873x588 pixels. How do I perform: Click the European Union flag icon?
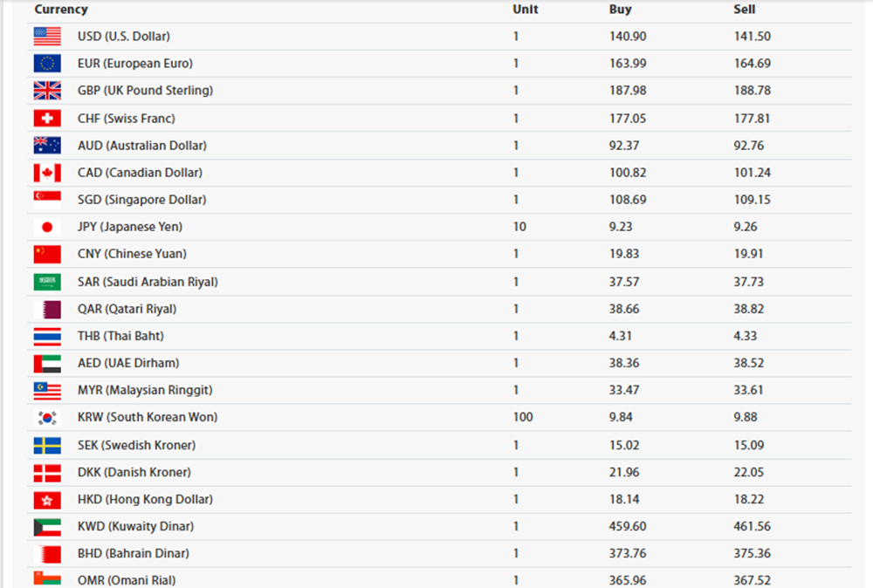(x=47, y=64)
